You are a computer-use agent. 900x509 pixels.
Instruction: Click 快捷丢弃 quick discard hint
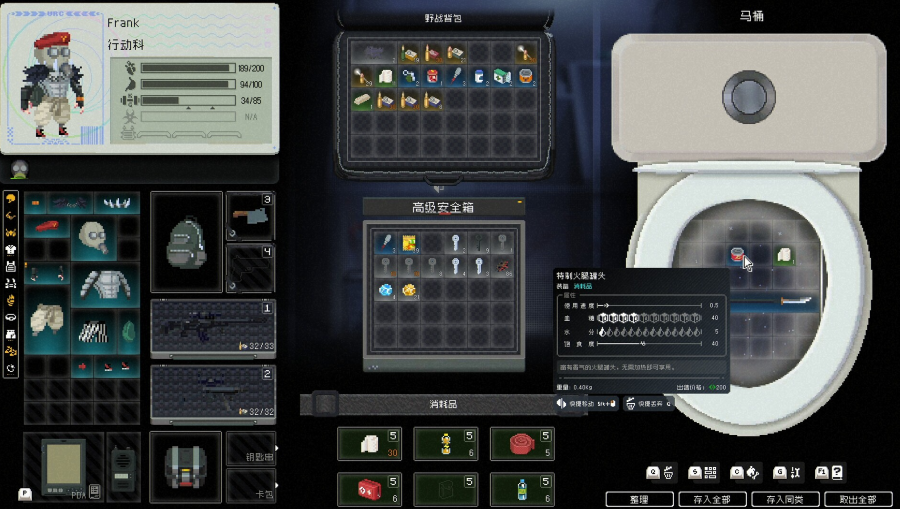[649, 403]
